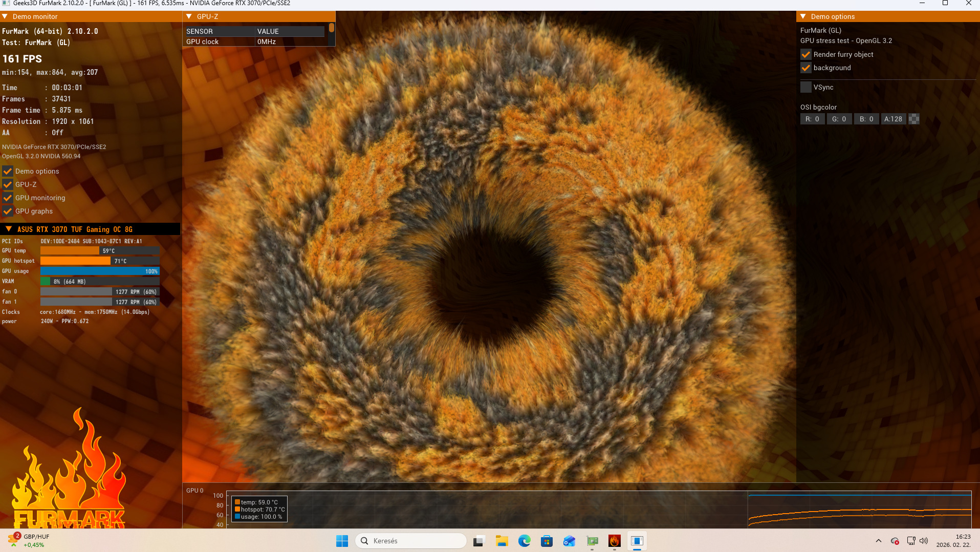Image resolution: width=980 pixels, height=552 pixels.
Task: Open Task View on the taskbar
Action: (479, 541)
